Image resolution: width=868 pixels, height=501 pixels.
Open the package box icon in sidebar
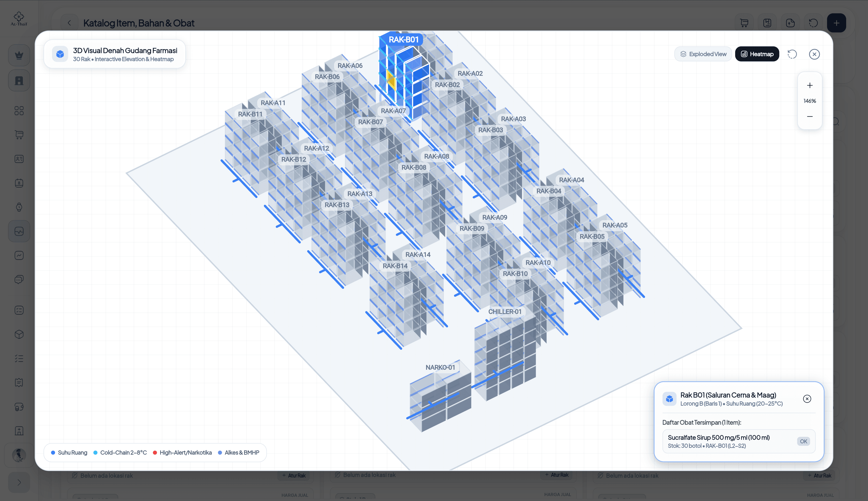click(x=19, y=334)
